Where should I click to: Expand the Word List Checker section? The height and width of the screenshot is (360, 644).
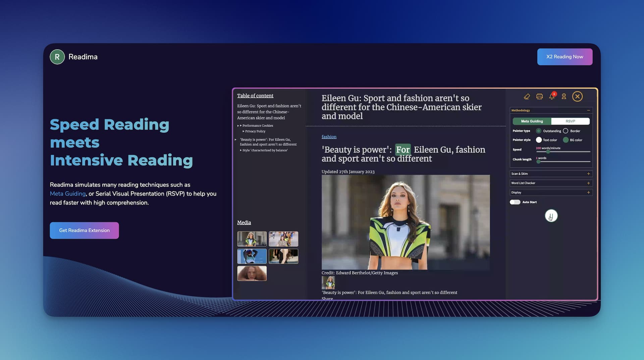[x=588, y=183]
